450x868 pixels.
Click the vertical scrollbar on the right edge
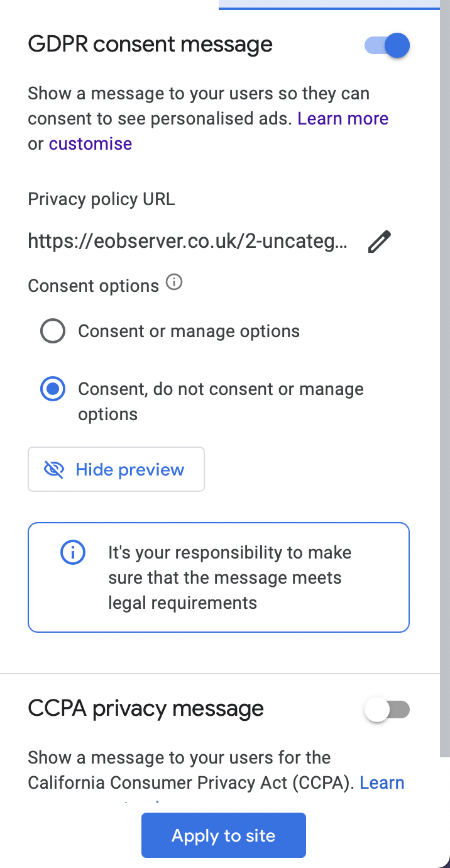tap(445, 377)
